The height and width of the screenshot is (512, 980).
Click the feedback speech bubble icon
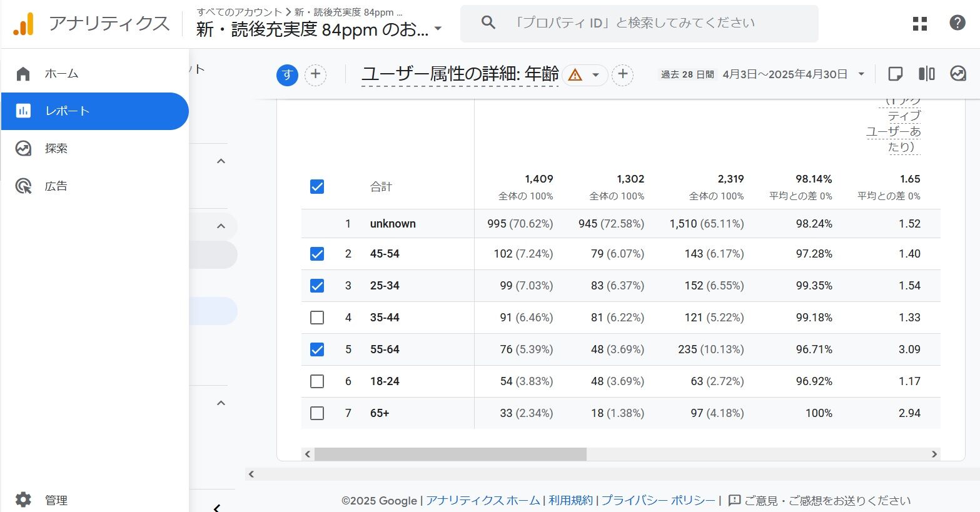point(735,500)
